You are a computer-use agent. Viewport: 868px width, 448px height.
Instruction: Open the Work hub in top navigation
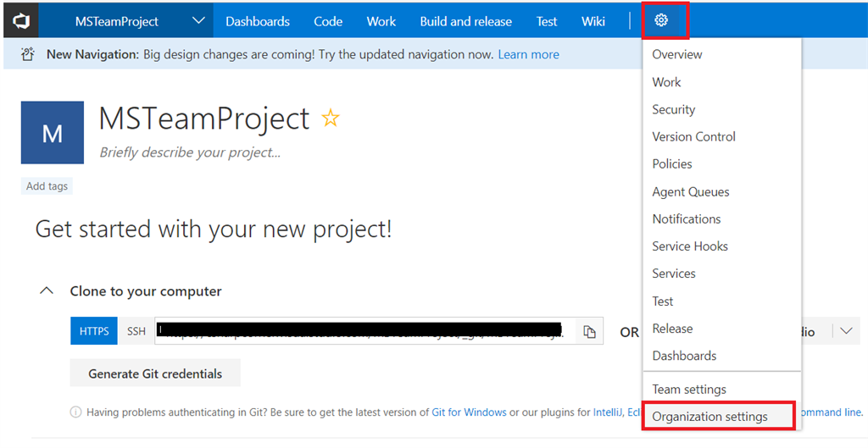381,21
